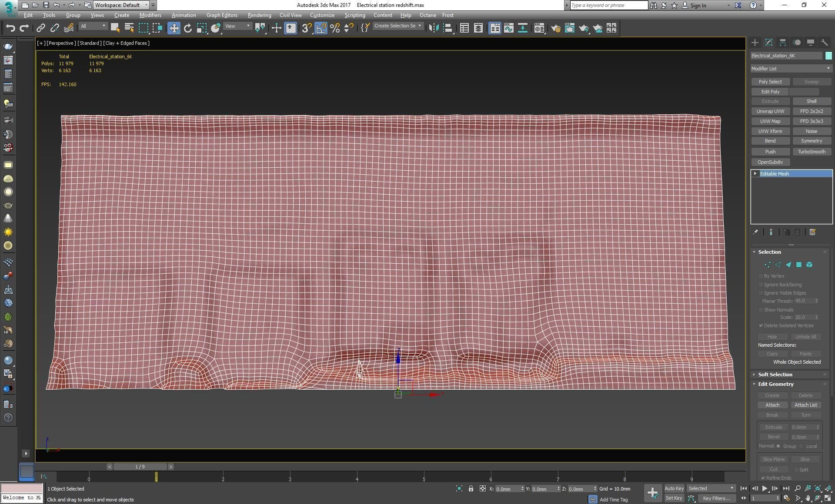Click the TurboSmooth modifier button
The image size is (835, 504).
812,152
